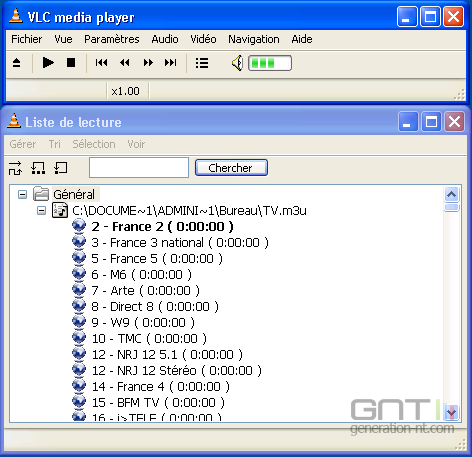Select '7 - Arte' entry
Screen dimensions: 472x457
tap(146, 291)
